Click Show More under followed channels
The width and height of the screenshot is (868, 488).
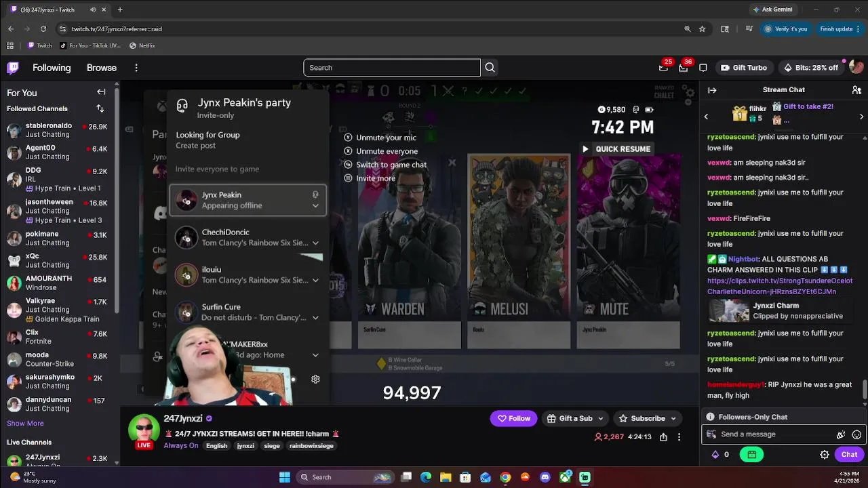tap(25, 423)
